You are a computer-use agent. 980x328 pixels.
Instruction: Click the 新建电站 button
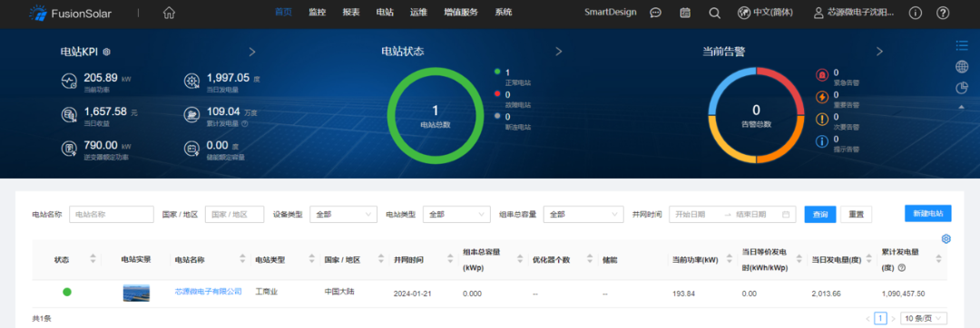click(x=928, y=213)
